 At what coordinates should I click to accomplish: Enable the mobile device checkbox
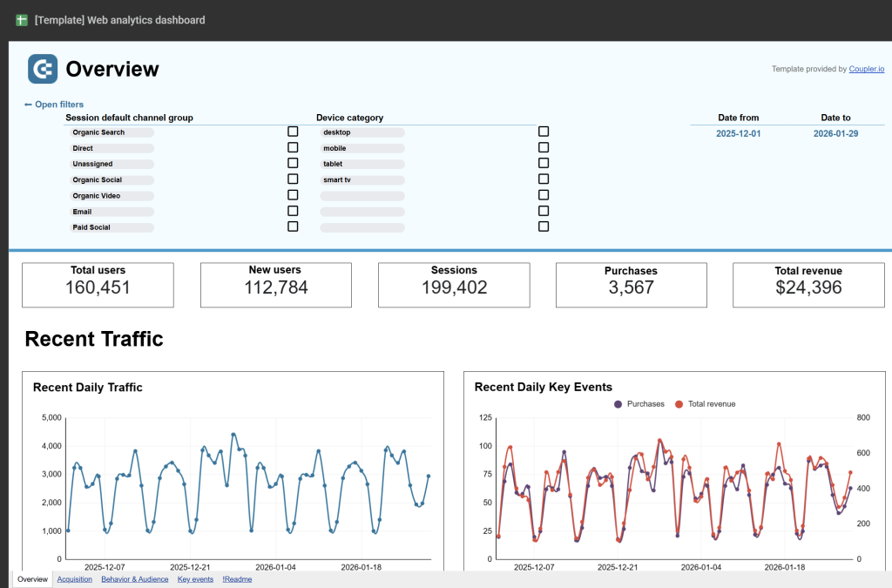(x=544, y=146)
